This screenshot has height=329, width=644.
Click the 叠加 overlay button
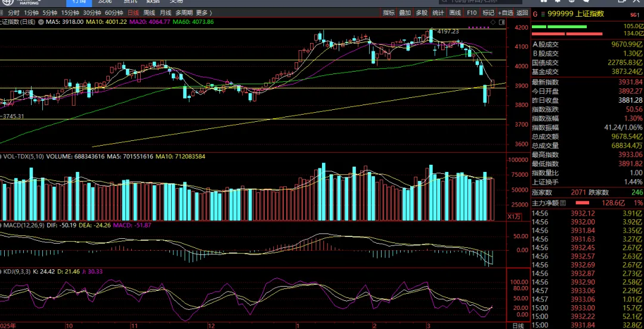405,13
